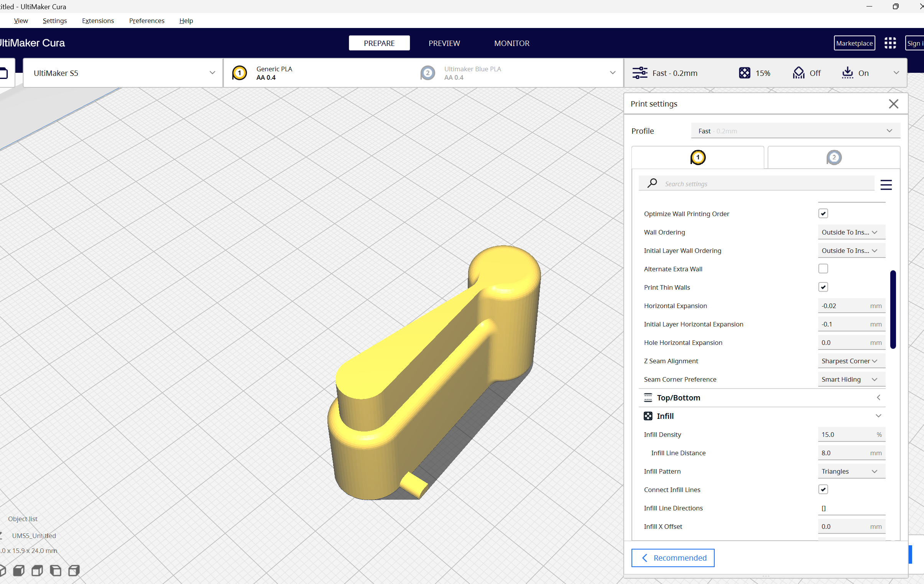Edit Infill Line Directions field

pyautogui.click(x=852, y=508)
